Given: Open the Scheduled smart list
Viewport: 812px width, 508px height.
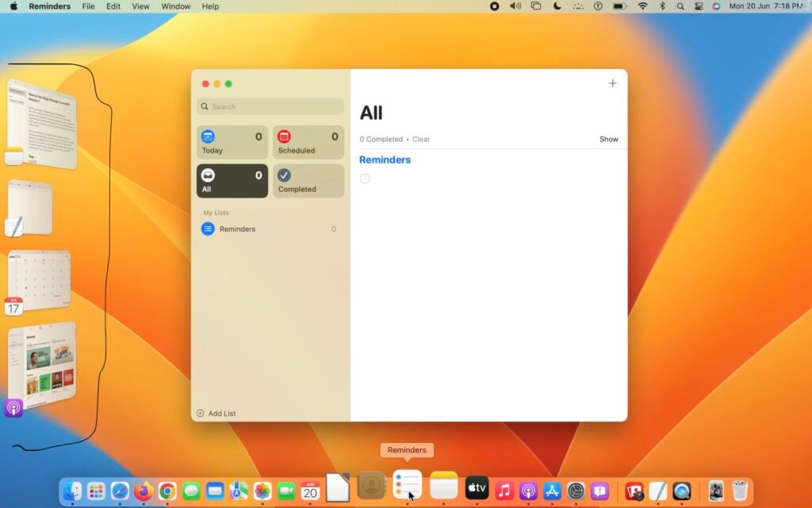Looking at the screenshot, I should (308, 142).
